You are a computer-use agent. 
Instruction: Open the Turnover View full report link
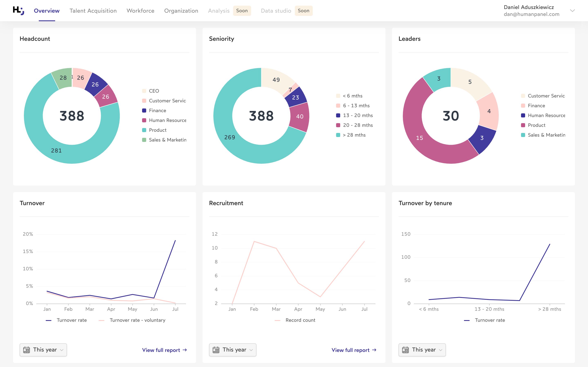pos(161,350)
